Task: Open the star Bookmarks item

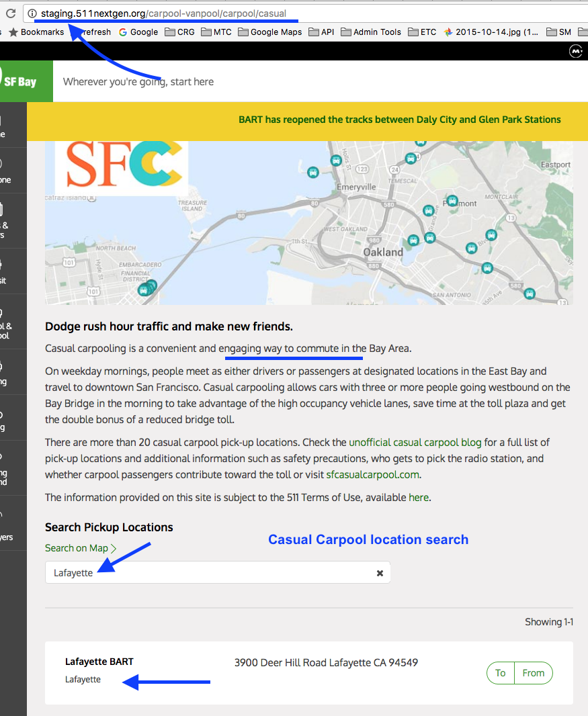Action: tap(36, 32)
